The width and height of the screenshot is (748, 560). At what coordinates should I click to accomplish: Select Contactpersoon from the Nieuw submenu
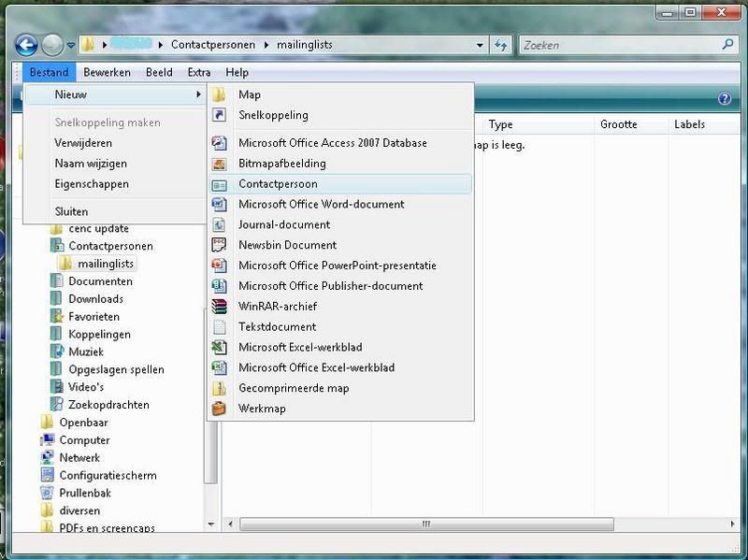[x=277, y=184]
